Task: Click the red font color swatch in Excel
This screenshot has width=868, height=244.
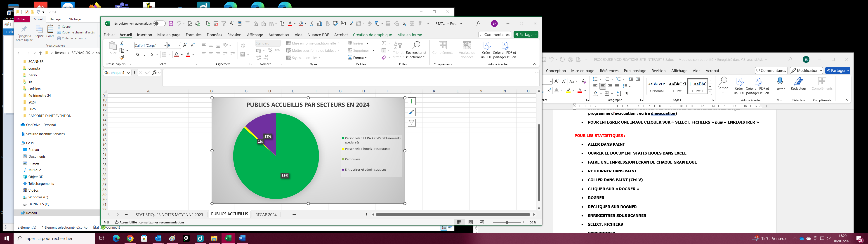Action: pos(188,55)
